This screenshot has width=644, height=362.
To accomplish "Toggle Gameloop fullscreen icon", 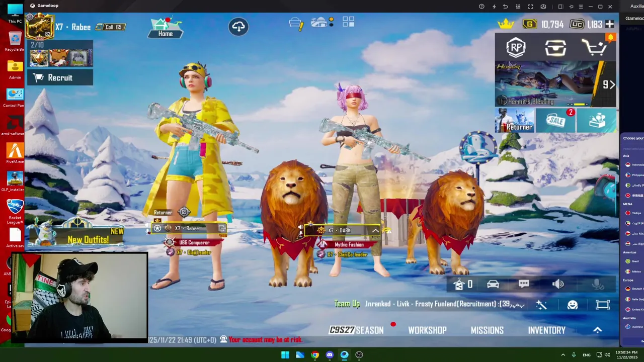I will [530, 7].
